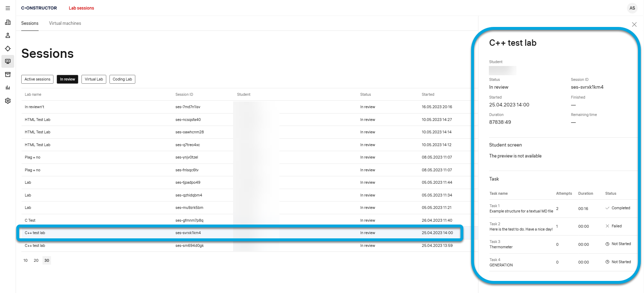Toggle the Active sessions filter

(37, 79)
